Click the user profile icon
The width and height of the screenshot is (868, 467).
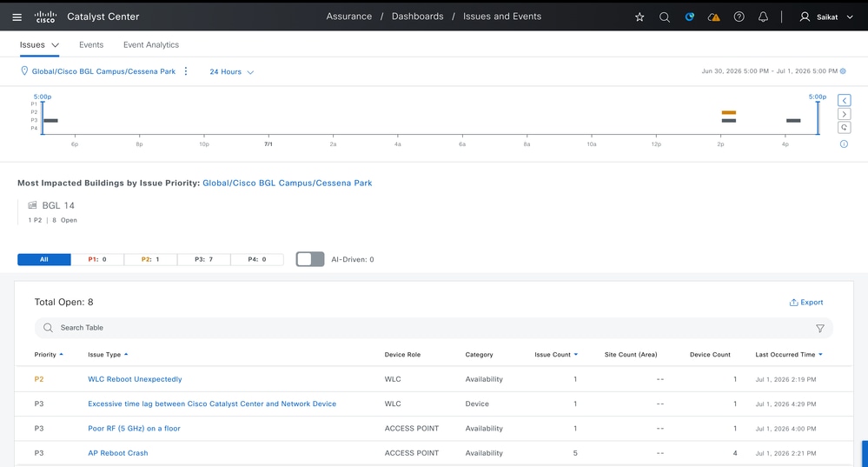coord(805,17)
